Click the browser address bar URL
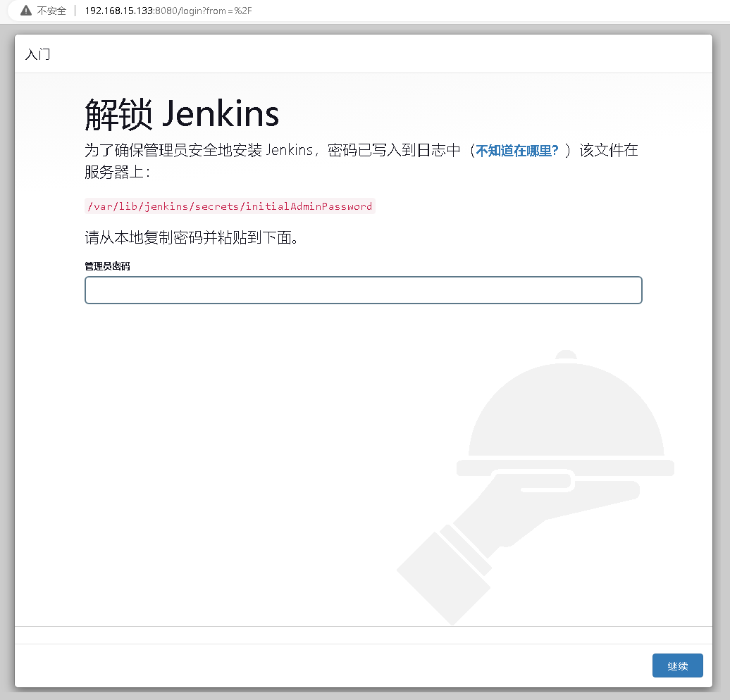The height and width of the screenshot is (700, 730). click(168, 11)
